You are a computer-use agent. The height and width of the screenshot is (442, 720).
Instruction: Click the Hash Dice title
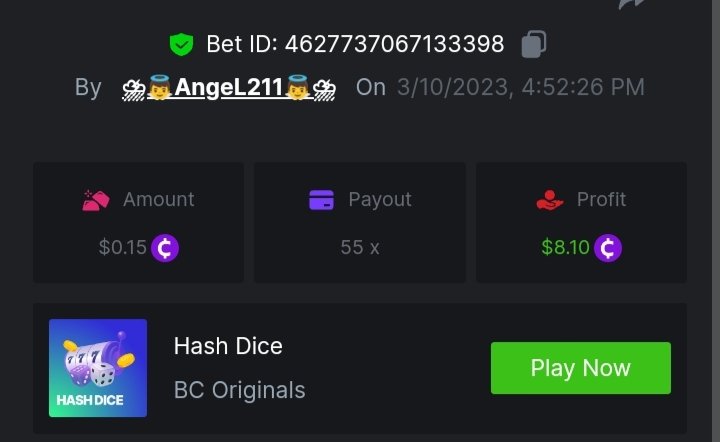click(x=228, y=346)
